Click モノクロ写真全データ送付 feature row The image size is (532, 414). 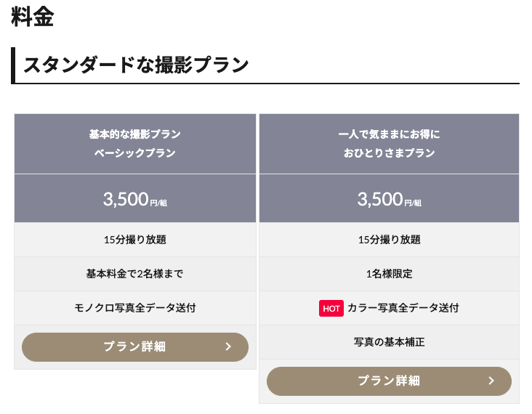(x=135, y=308)
